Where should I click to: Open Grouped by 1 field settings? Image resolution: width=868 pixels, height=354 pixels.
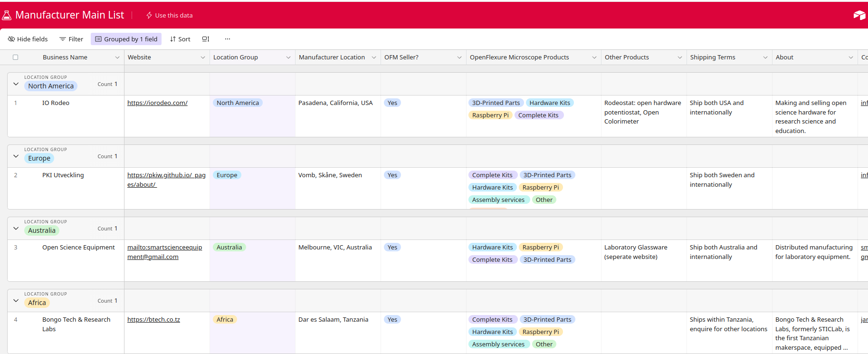126,39
